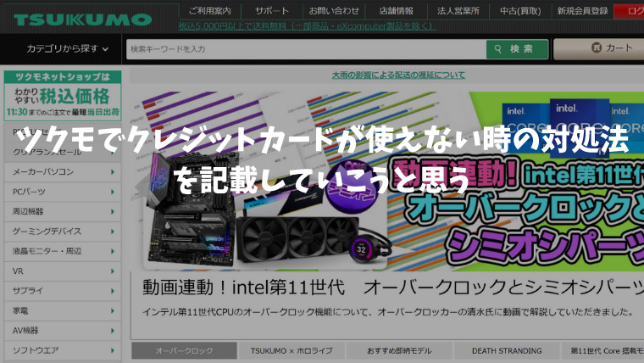Expand the PCパーツ category arrow
Viewport: 644px width, 363px height.
click(x=112, y=192)
